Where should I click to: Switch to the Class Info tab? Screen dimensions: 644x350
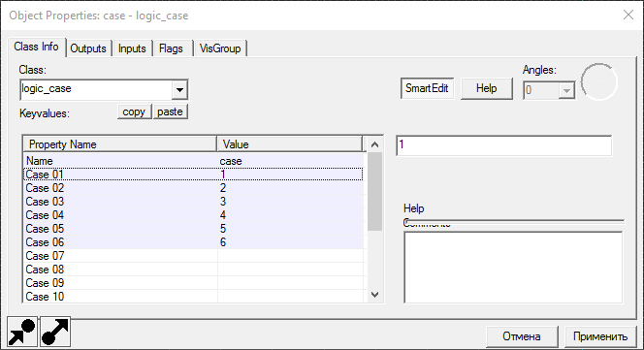[x=36, y=47]
